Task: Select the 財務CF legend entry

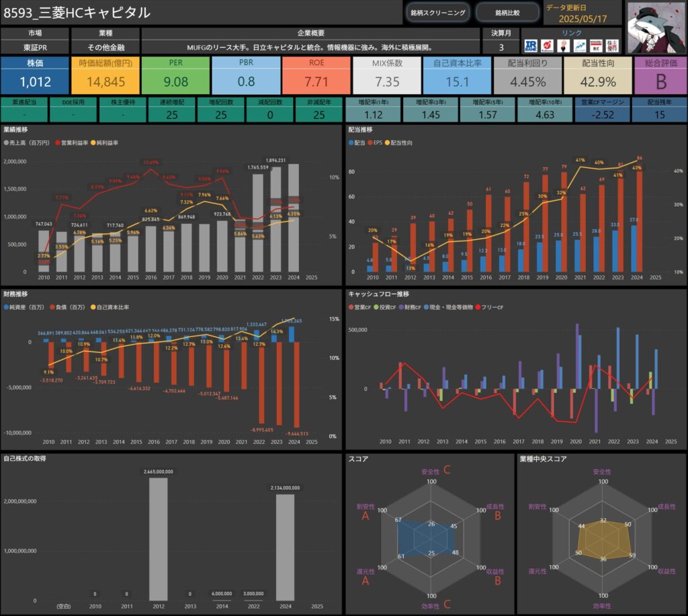Action: point(410,307)
